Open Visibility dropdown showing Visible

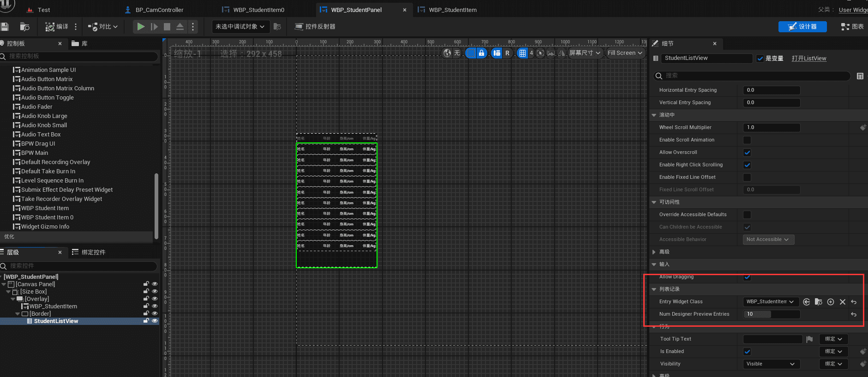772,364
